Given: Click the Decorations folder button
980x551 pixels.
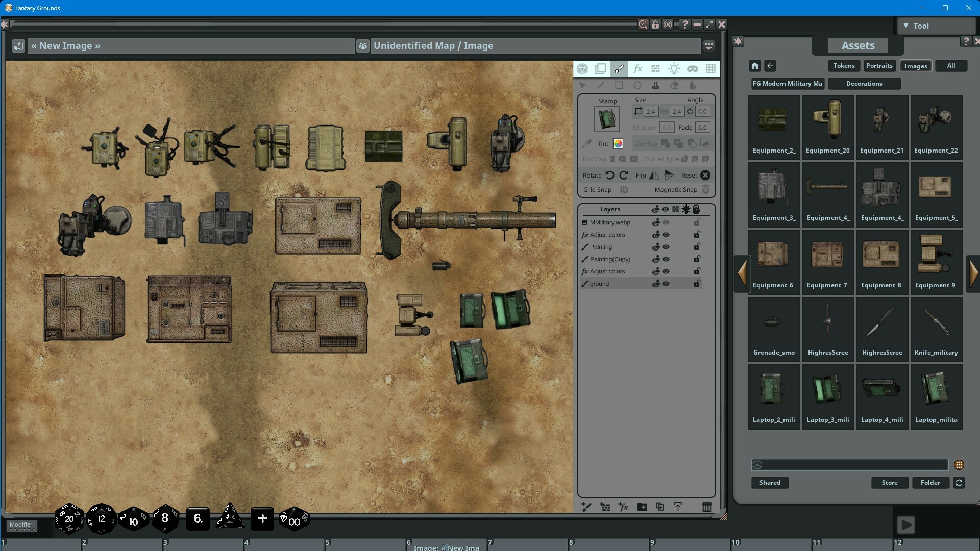Looking at the screenshot, I should tap(864, 83).
